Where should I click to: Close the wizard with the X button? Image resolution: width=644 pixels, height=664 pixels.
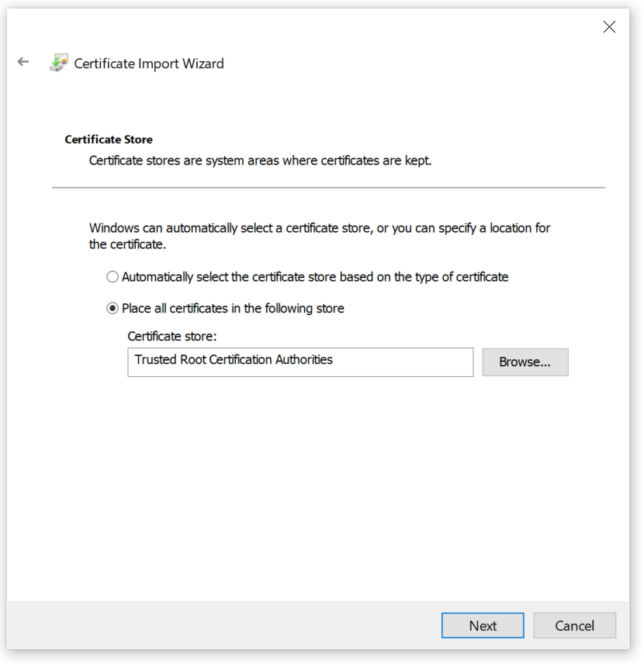(x=609, y=26)
